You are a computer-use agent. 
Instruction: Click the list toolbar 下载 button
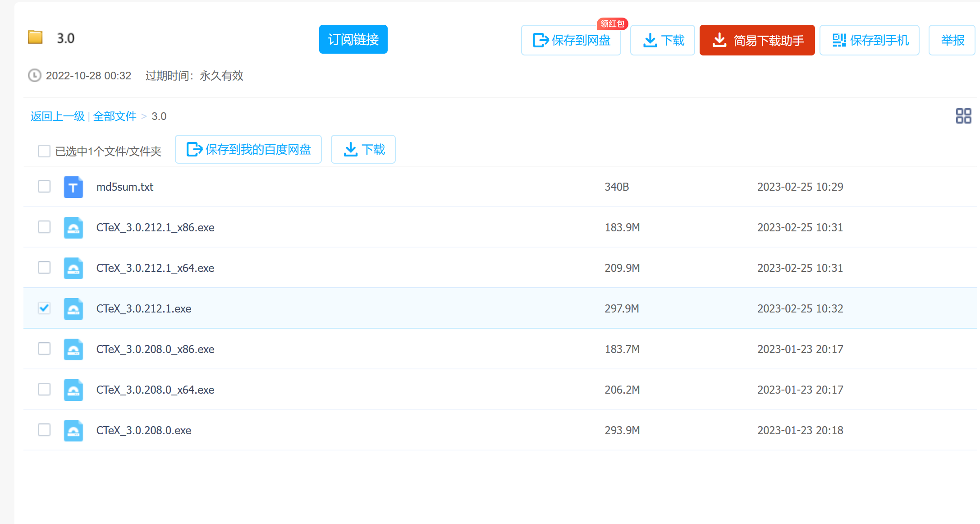click(363, 149)
